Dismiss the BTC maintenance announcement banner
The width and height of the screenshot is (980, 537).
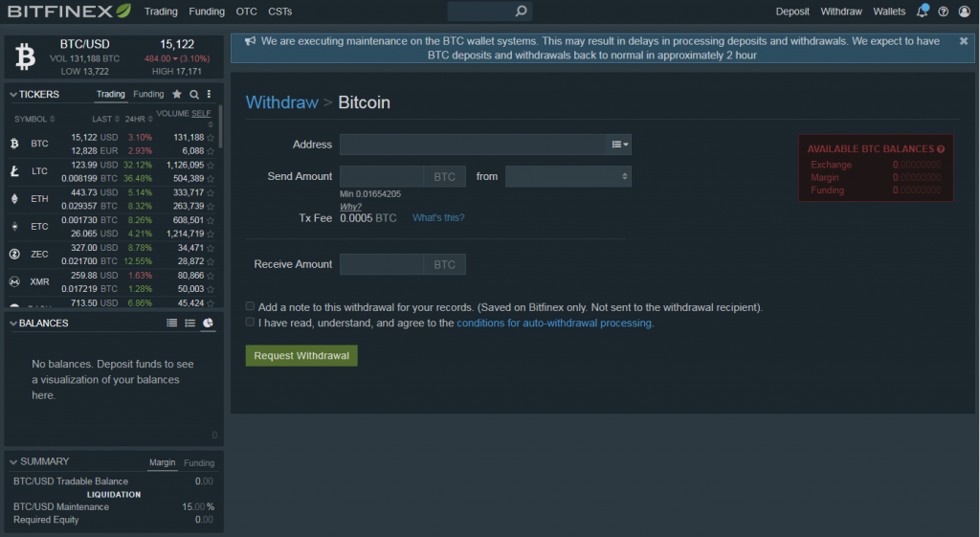coord(964,40)
